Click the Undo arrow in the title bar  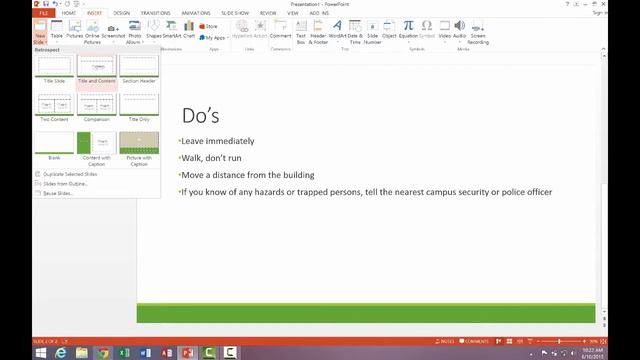pyautogui.click(x=55, y=4)
